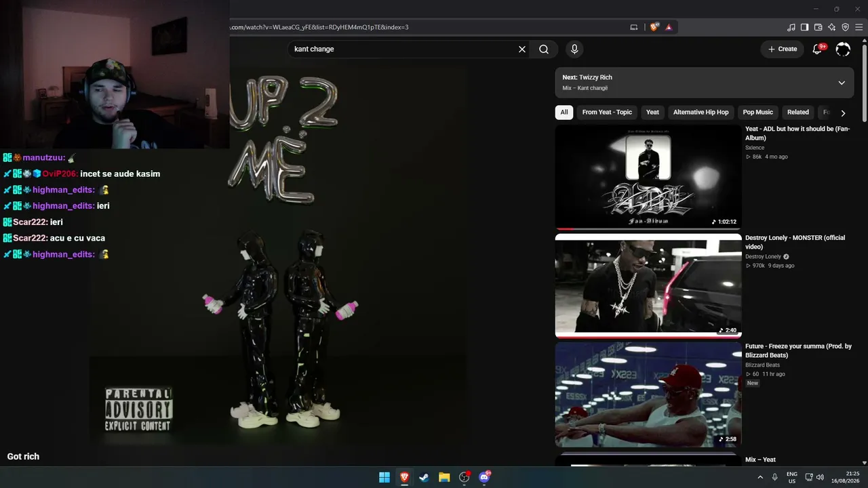Image resolution: width=868 pixels, height=488 pixels.
Task: Select the Related filter chip
Action: (x=797, y=113)
